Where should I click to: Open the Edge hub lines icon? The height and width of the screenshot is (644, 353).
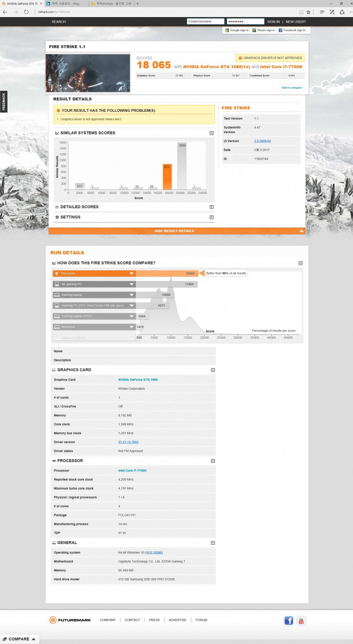(x=322, y=12)
